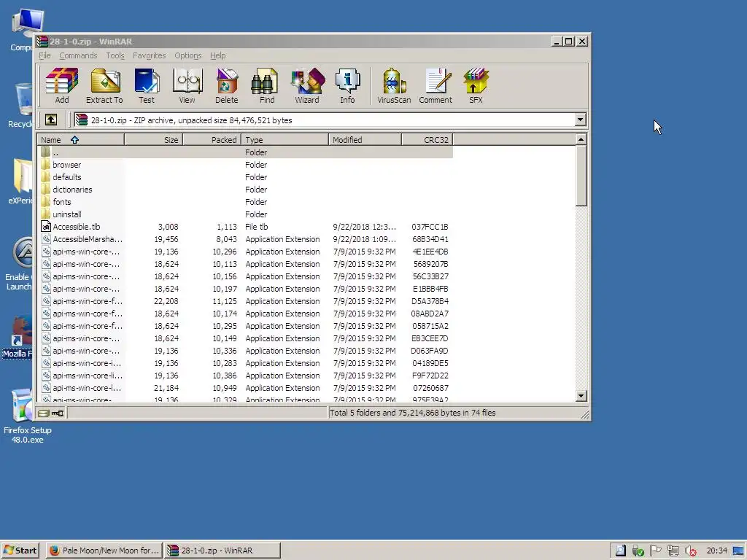Sort by the Modified column header
This screenshot has width=747, height=560.
pyautogui.click(x=365, y=139)
